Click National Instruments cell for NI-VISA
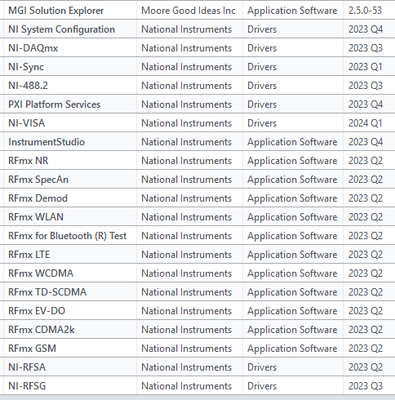 [186, 123]
